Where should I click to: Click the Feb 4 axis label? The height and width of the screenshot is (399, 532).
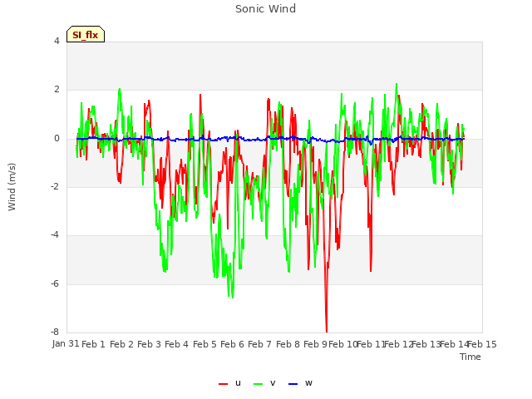point(176,344)
